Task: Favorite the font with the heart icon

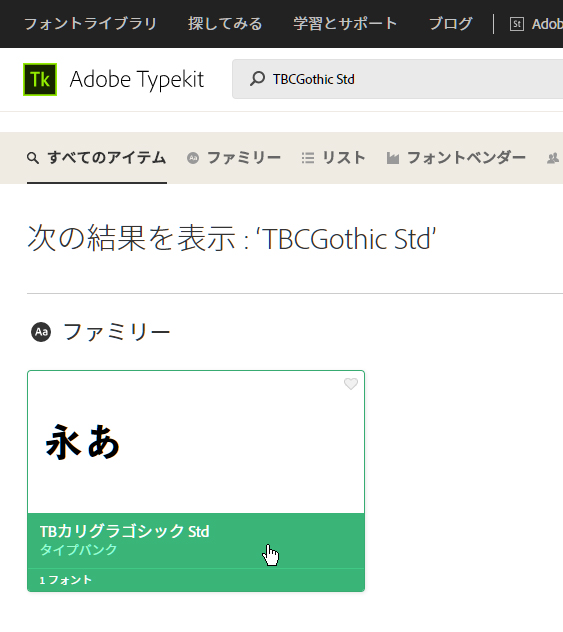Action: point(351,384)
